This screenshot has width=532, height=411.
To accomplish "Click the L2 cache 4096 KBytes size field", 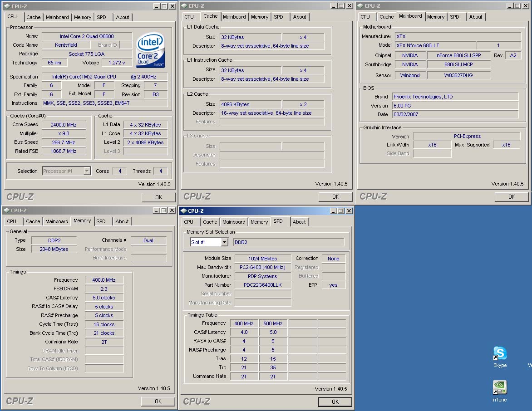I will 251,104.
